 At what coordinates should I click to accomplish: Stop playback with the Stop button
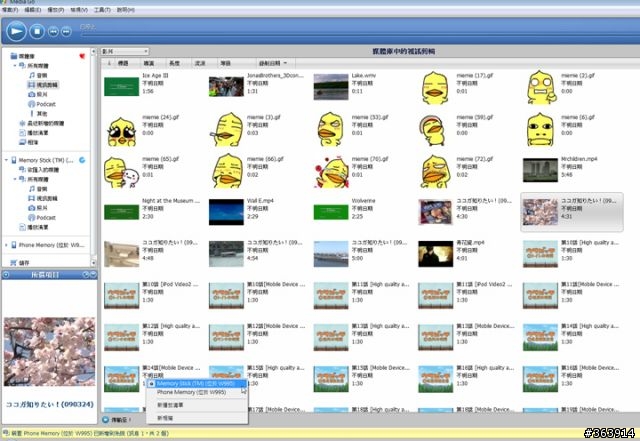(x=37, y=31)
